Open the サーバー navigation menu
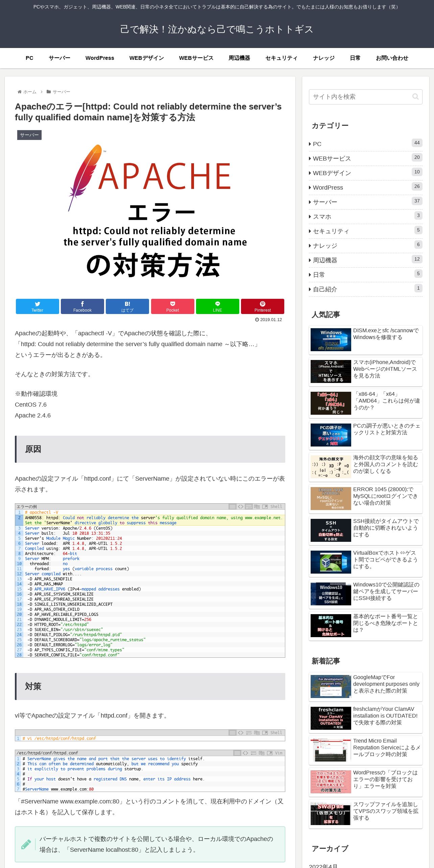This screenshot has width=434, height=868. pyautogui.click(x=59, y=58)
